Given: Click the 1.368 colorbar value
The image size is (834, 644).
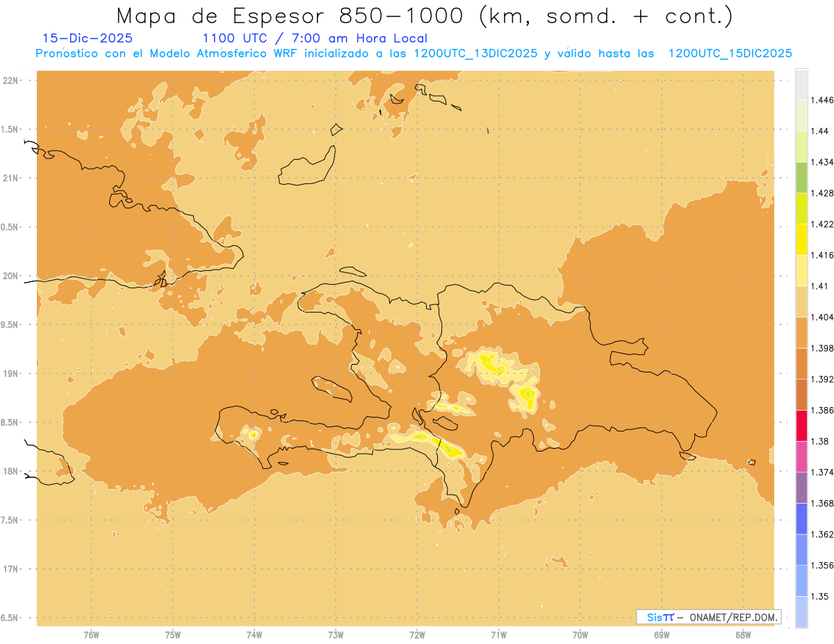Looking at the screenshot, I should pyautogui.click(x=821, y=503).
